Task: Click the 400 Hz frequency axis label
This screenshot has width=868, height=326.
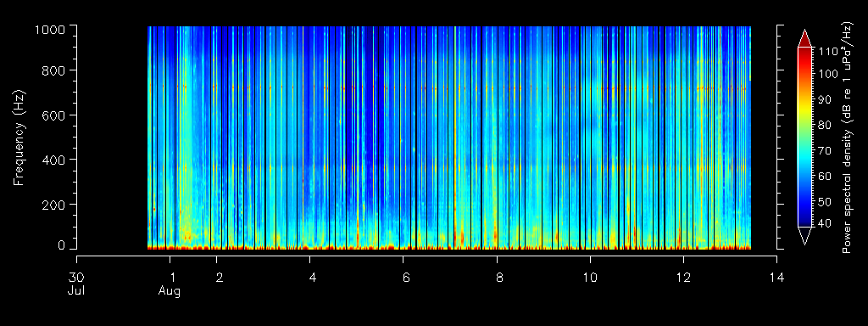Action: (x=55, y=160)
